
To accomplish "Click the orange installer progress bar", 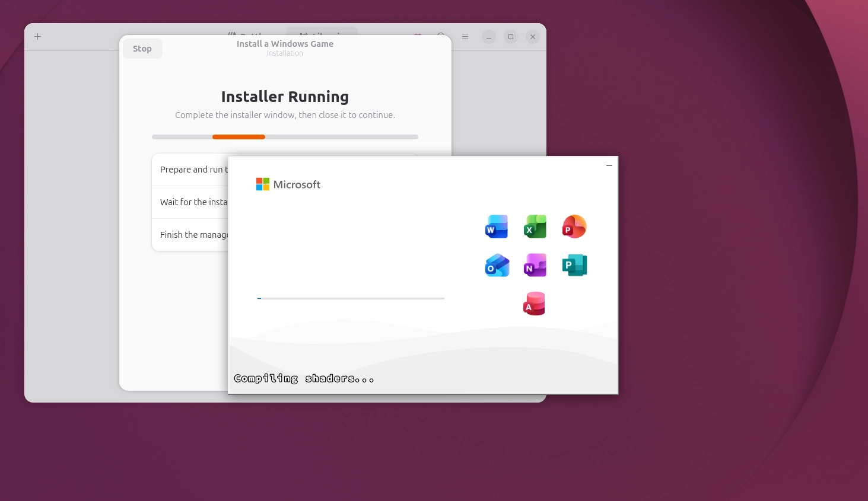I will pyautogui.click(x=285, y=137).
